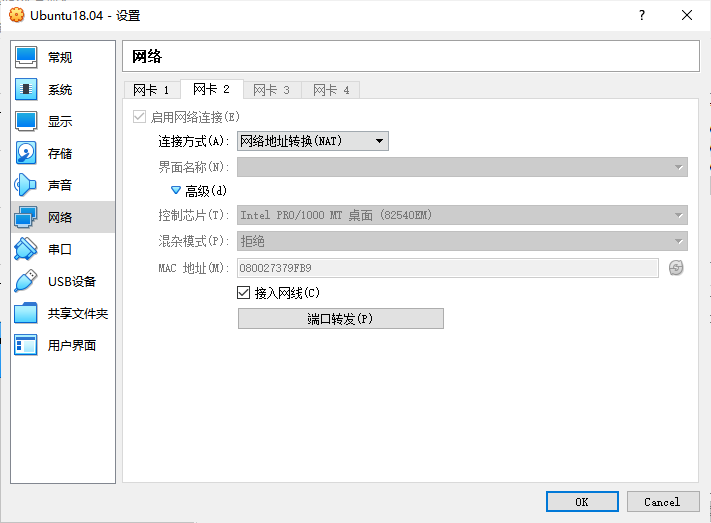
Task: Open the USB设备 settings icon
Action: tap(27, 281)
